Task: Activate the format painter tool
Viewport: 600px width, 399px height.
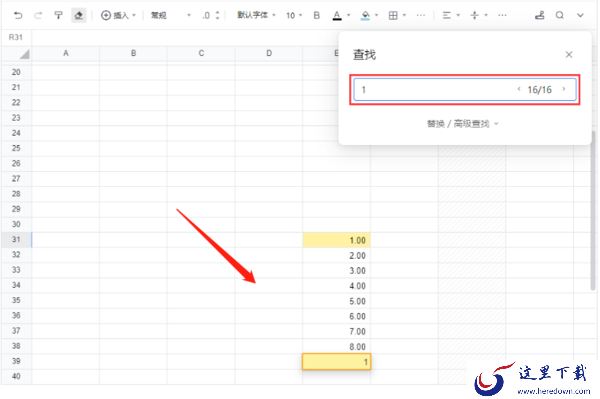Action: (x=58, y=15)
